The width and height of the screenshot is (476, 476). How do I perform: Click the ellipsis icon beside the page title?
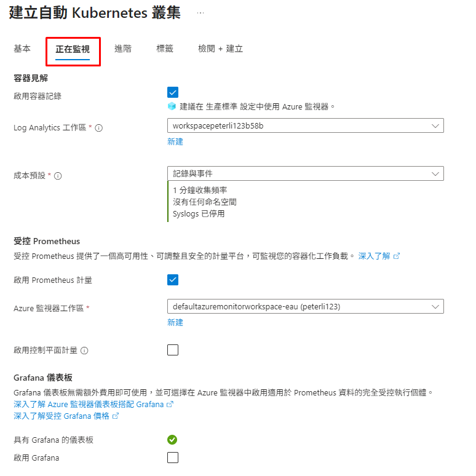[200, 13]
